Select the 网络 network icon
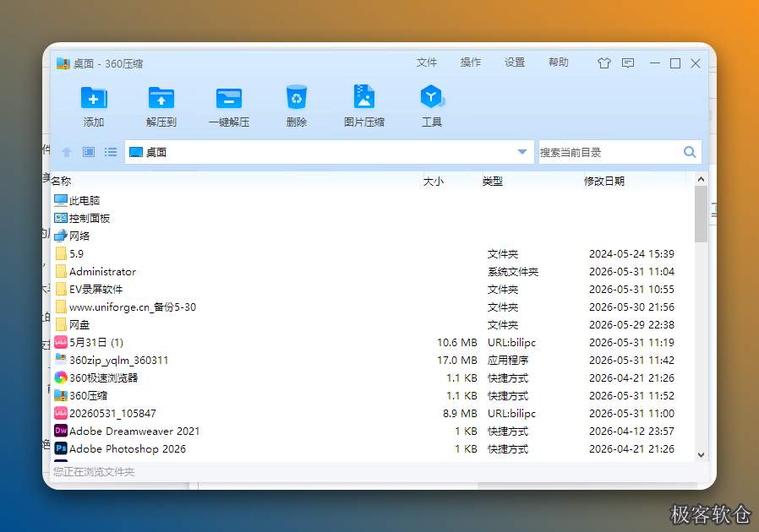 click(61, 236)
